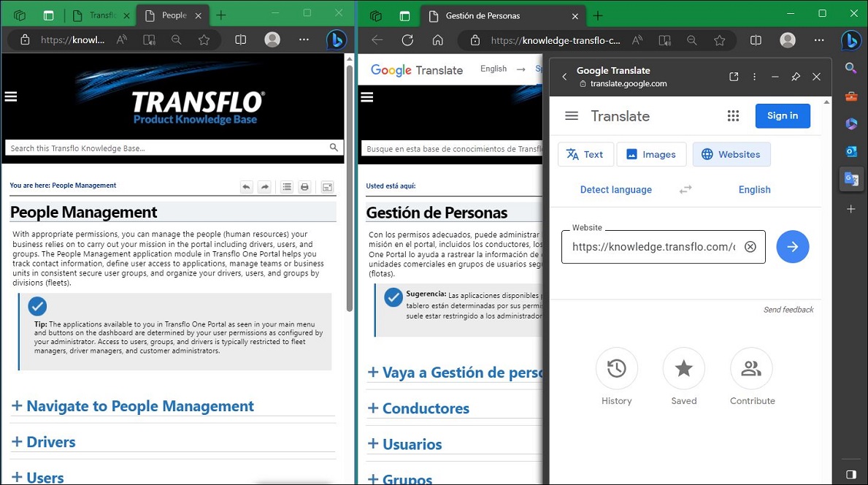Viewport: 868px width, 485px height.
Task: Open the Contribute option in Translate
Action: pyautogui.click(x=752, y=376)
